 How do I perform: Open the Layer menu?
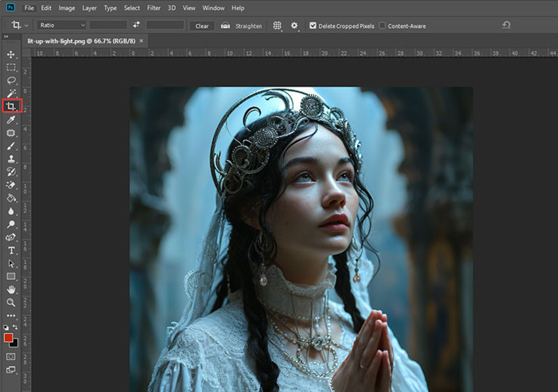[x=89, y=8]
